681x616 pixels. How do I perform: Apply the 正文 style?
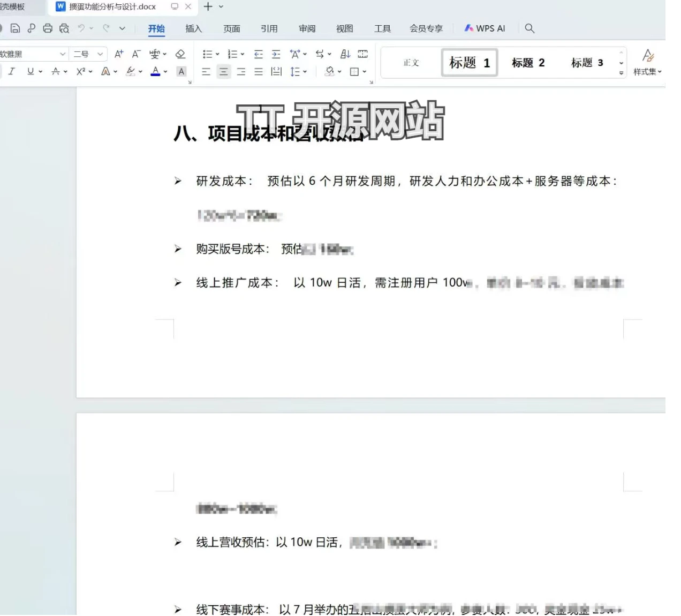411,63
